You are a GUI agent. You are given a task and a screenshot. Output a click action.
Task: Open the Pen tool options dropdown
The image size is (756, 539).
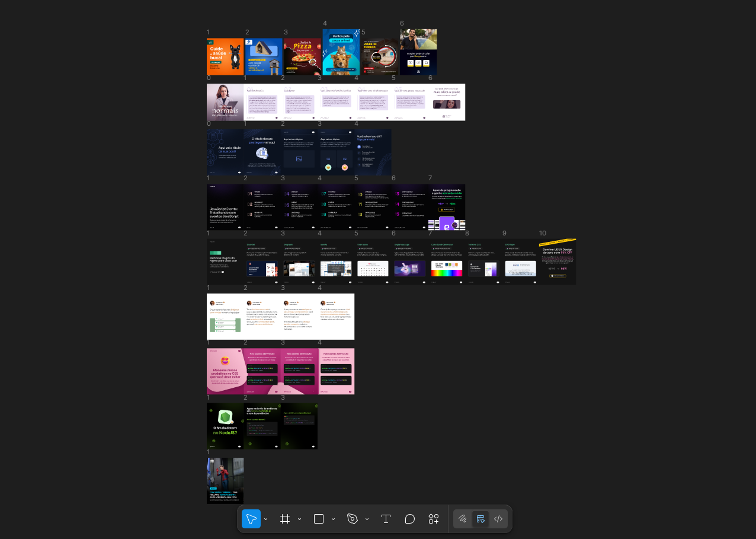367,519
